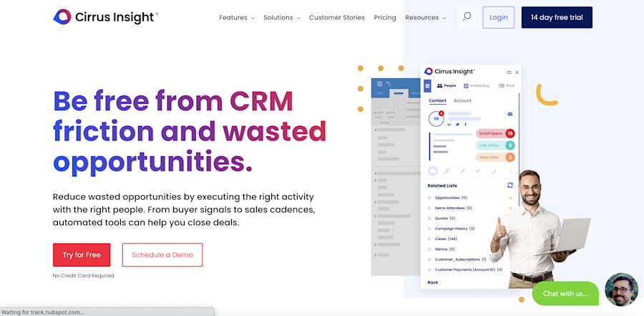Click hamburger menu icon in Cirrus Insight panel
The width and height of the screenshot is (644, 316).
(x=428, y=85)
